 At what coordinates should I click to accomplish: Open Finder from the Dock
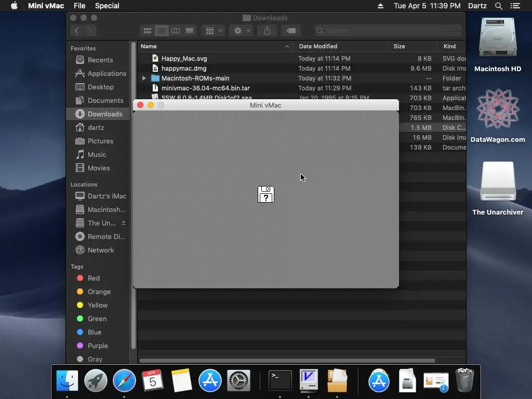pos(67,380)
